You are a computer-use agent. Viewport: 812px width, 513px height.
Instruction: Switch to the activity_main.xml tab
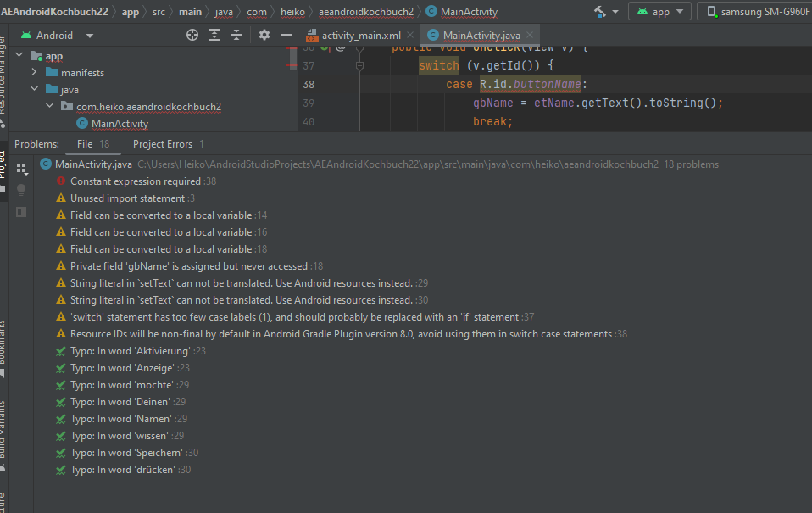360,35
